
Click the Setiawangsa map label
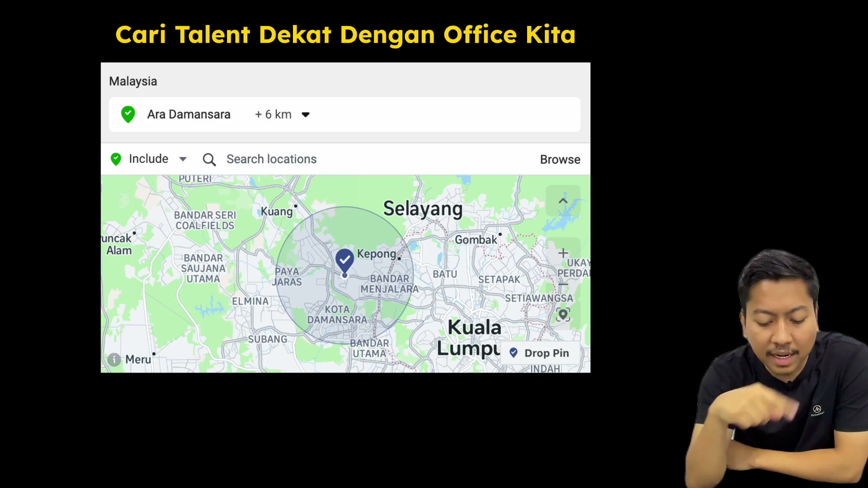pyautogui.click(x=539, y=299)
